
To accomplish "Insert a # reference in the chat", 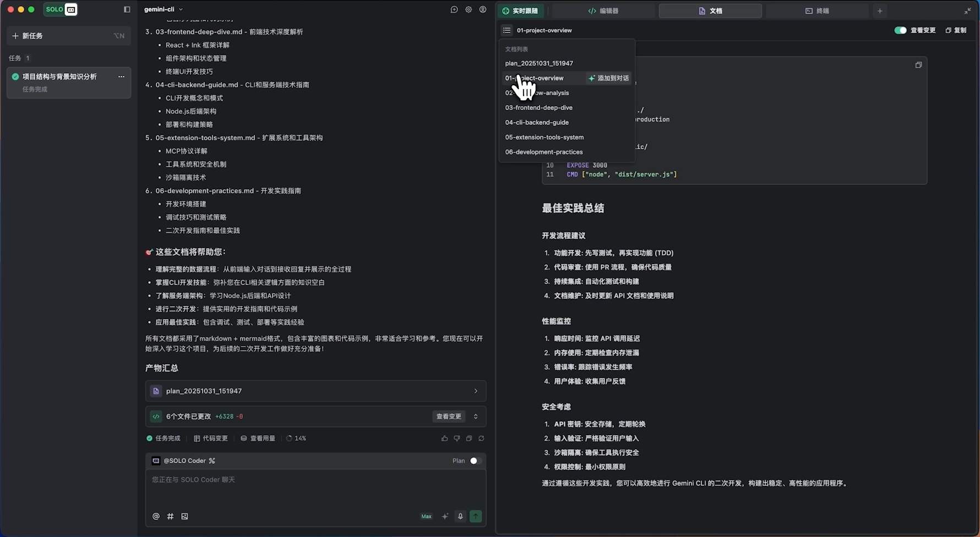I will tap(170, 516).
